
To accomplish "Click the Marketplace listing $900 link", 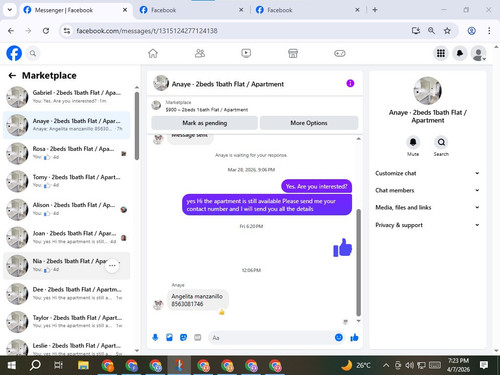I will [207, 110].
